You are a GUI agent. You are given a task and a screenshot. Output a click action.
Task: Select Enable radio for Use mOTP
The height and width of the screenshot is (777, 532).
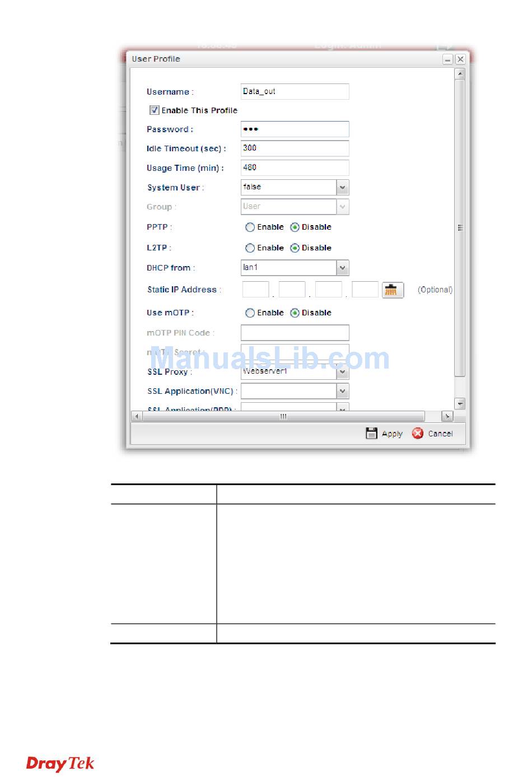point(250,313)
